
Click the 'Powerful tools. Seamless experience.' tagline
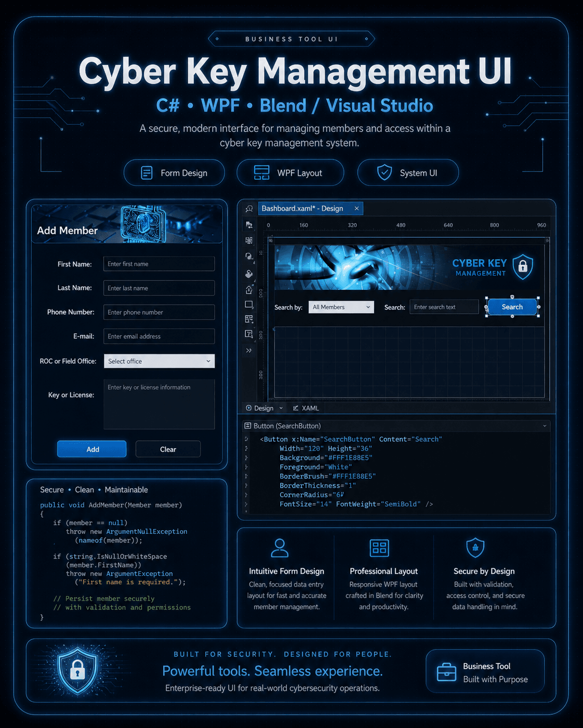(272, 671)
